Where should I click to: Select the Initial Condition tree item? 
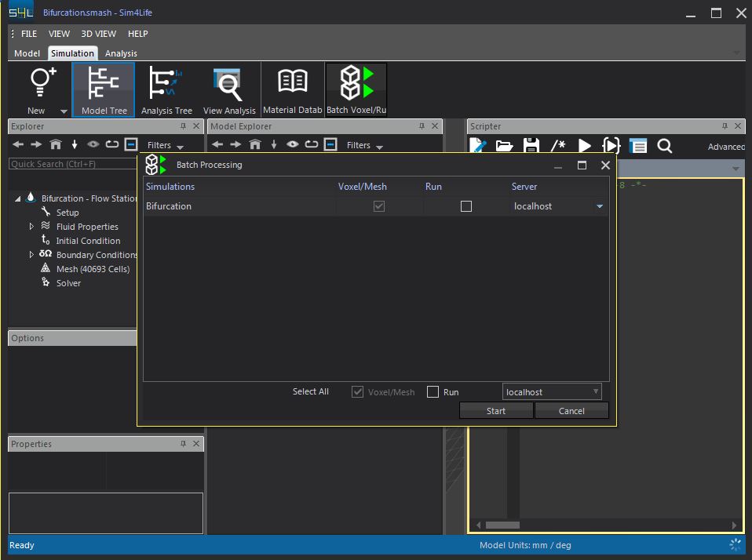pos(88,241)
